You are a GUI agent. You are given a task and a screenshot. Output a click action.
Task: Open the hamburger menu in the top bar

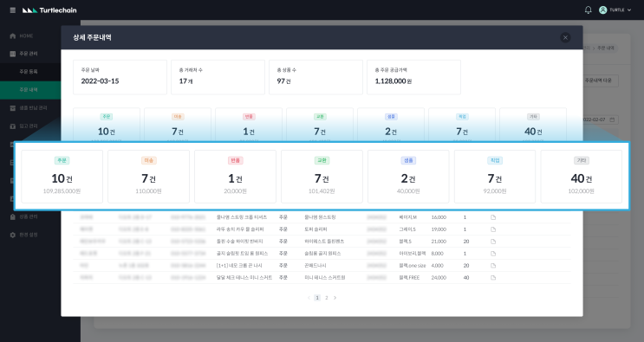point(13,10)
